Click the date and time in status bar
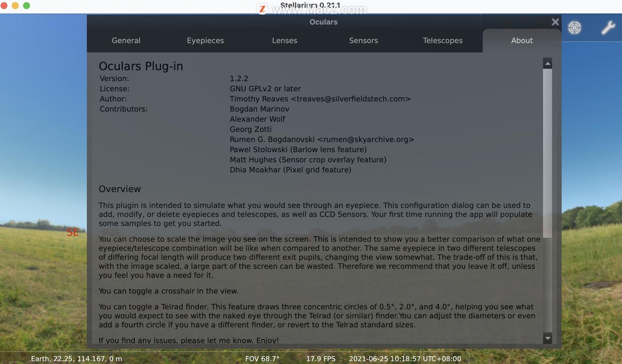The width and height of the screenshot is (622, 364). pos(405,359)
